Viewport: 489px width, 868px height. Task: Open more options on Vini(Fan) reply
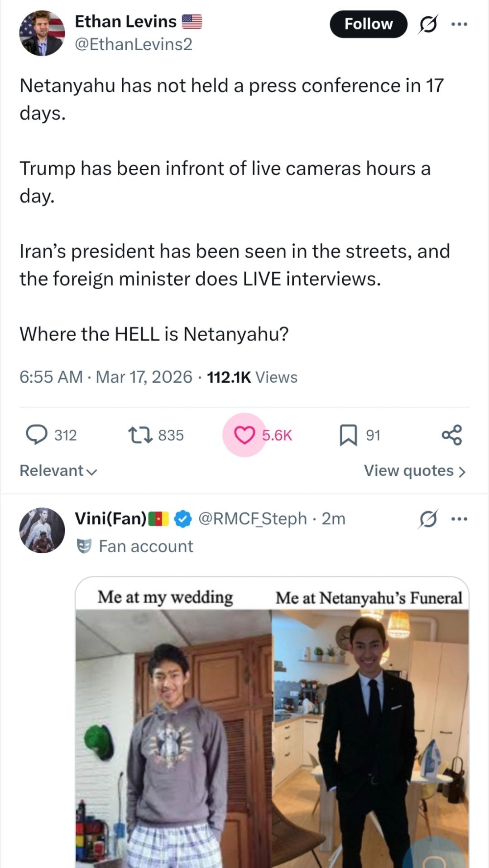[x=459, y=519]
